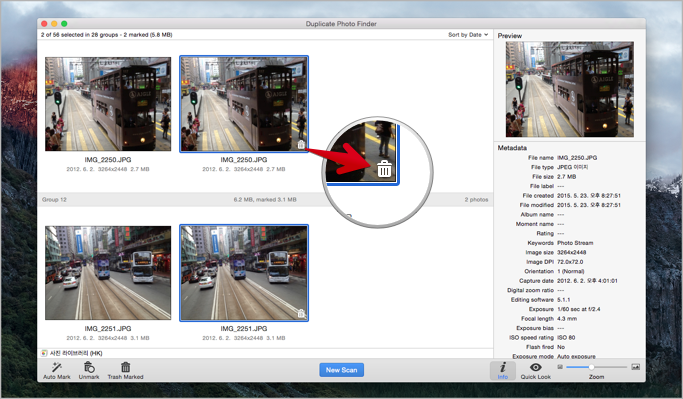This screenshot has width=683, height=399.
Task: Click the Metadata section heading
Action: pos(512,148)
